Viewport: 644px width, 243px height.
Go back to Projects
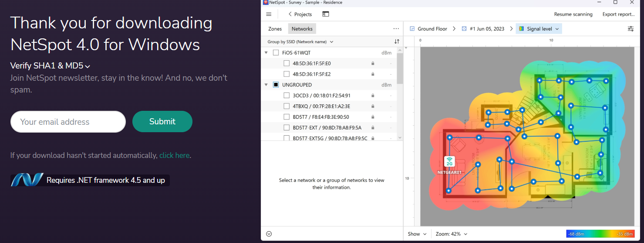[x=300, y=14]
